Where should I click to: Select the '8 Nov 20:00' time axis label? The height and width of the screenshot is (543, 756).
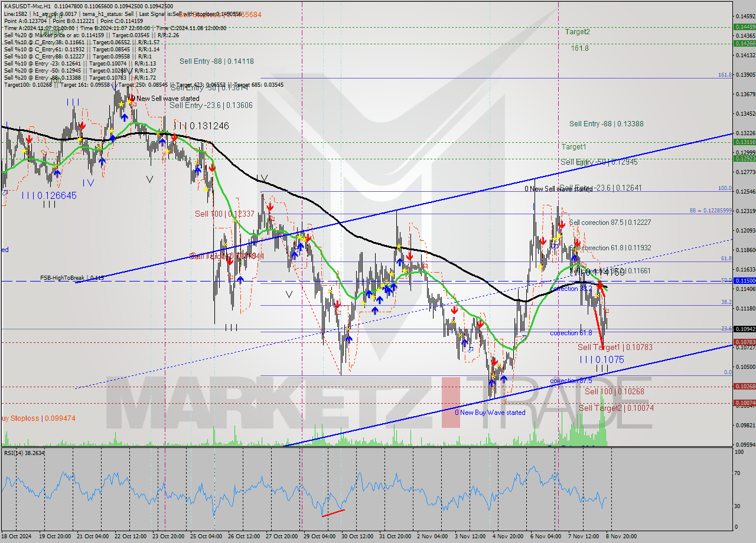[x=621, y=537]
